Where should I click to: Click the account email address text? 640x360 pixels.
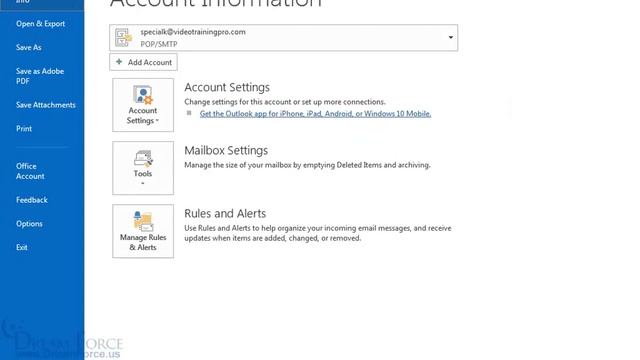pyautogui.click(x=193, y=32)
